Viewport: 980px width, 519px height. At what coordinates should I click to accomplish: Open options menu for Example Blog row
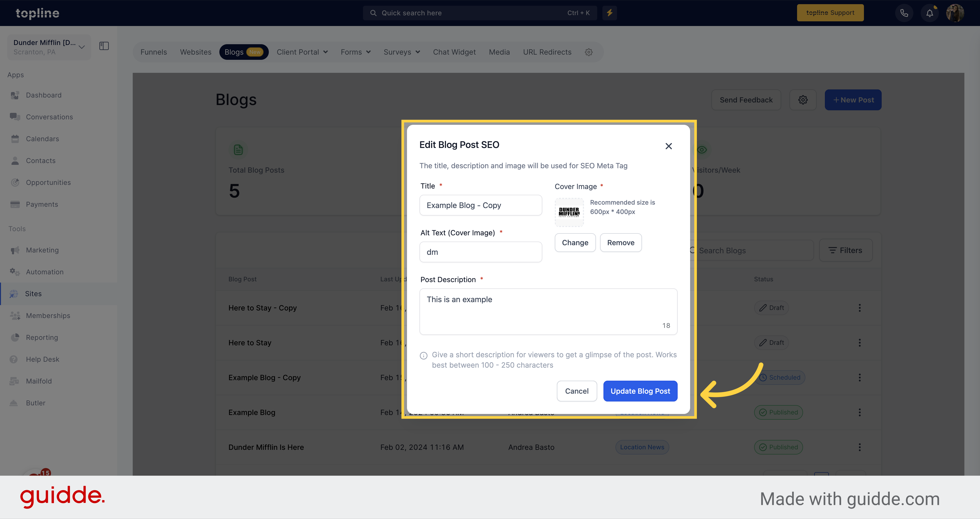pyautogui.click(x=860, y=413)
